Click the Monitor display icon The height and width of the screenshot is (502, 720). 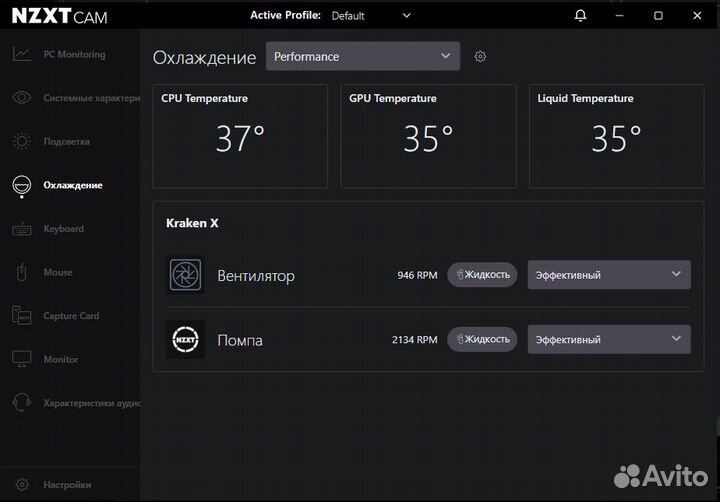(x=21, y=359)
